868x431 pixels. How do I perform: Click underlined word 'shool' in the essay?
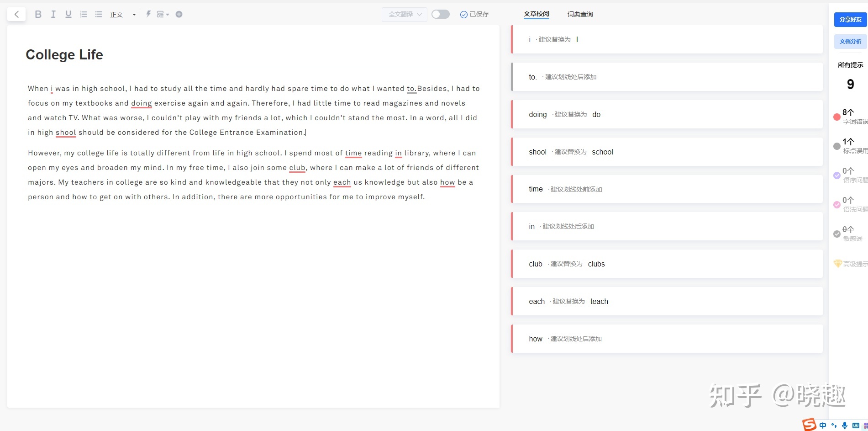(66, 133)
